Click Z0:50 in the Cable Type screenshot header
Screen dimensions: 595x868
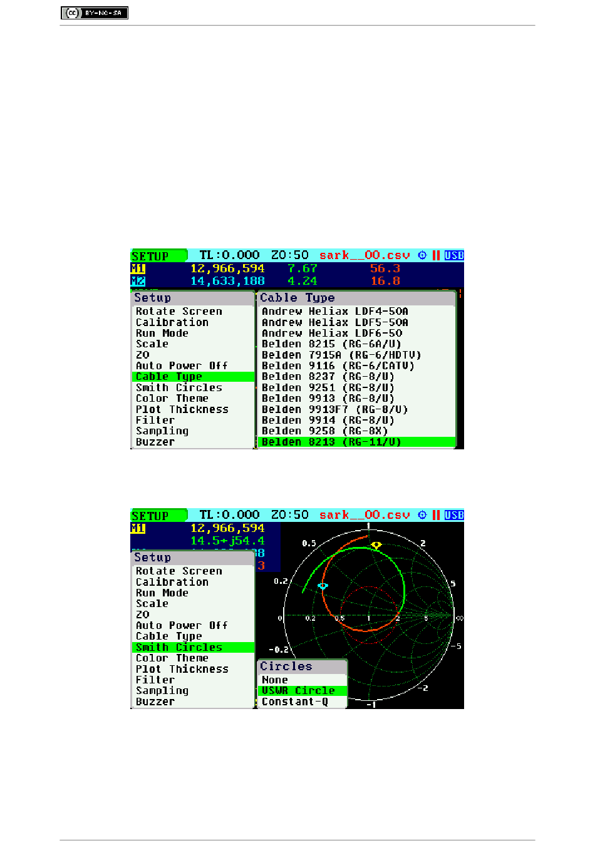click(289, 255)
